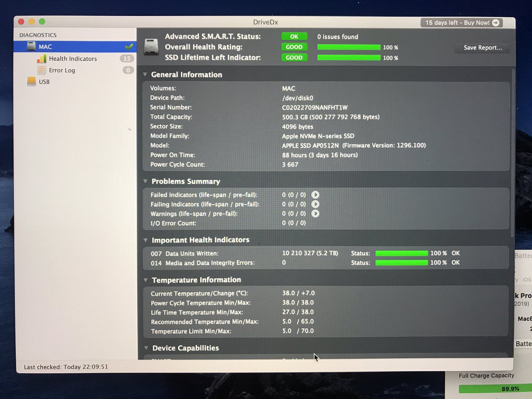
Task: Click Current Temperature value 38.0 / +7.0
Action: [x=298, y=293]
